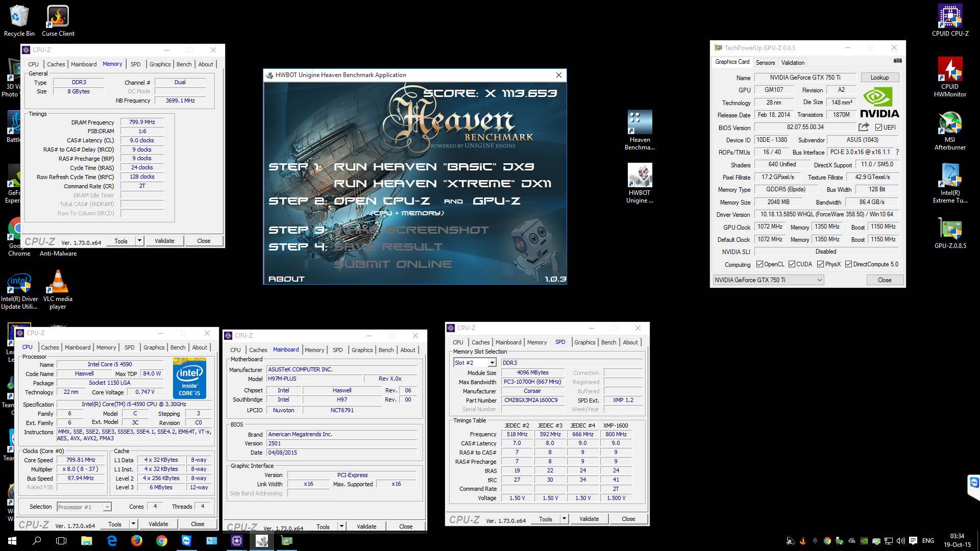Expand Tools arrow in CPU-Z Mainboard window
Image resolution: width=980 pixels, height=551 pixels.
[341, 527]
